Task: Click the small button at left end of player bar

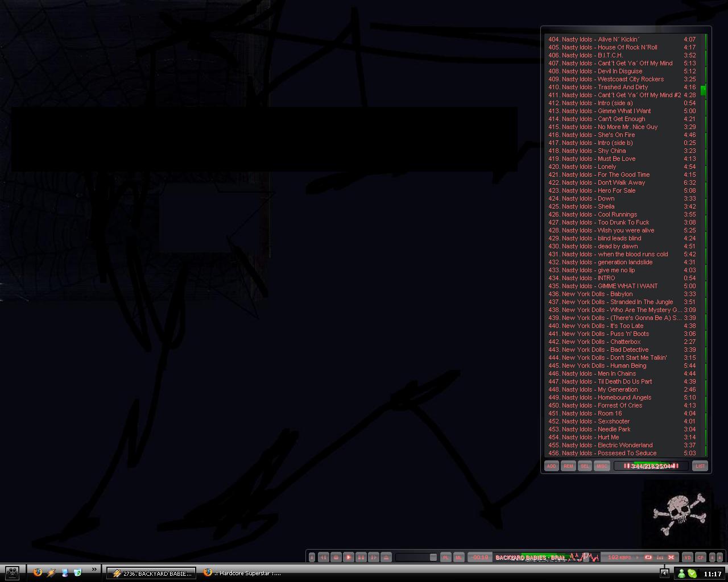Action: (312, 558)
